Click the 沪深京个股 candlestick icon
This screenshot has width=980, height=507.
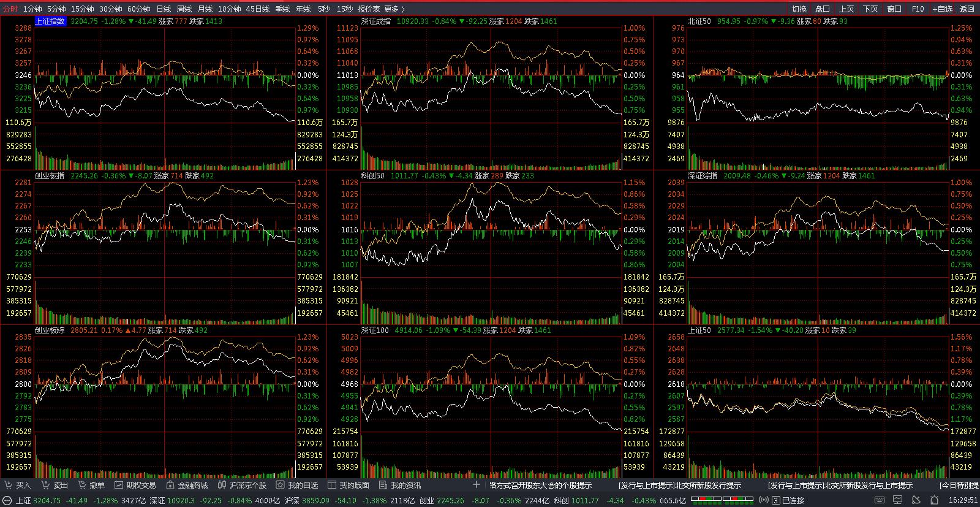click(222, 485)
